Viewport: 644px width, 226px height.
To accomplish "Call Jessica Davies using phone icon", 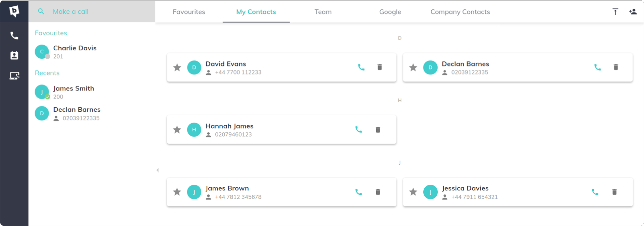I will click(x=595, y=192).
